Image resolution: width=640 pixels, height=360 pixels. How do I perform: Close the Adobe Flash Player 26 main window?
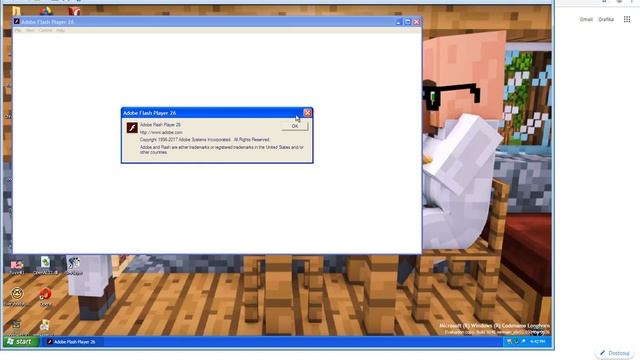point(416,22)
